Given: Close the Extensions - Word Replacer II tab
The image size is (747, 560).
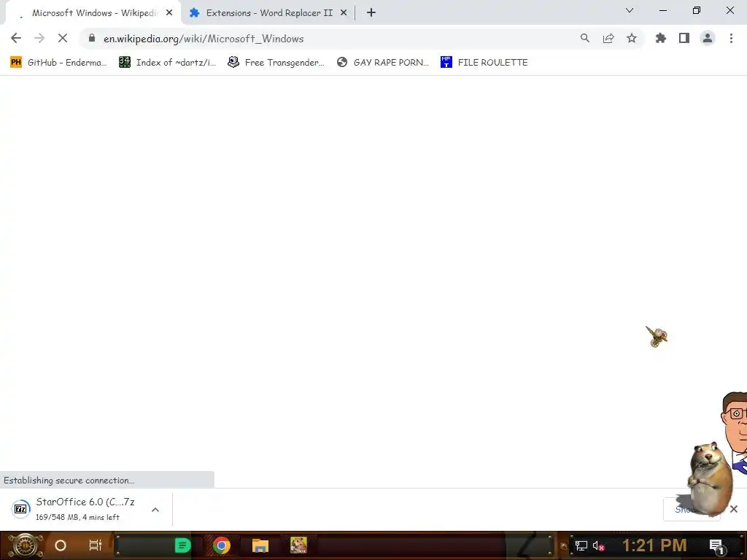Looking at the screenshot, I should [344, 13].
